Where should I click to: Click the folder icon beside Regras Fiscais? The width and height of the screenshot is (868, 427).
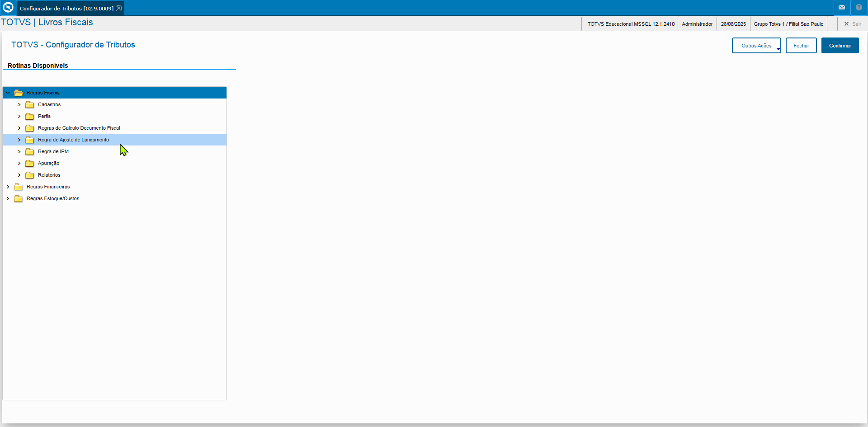pyautogui.click(x=19, y=93)
